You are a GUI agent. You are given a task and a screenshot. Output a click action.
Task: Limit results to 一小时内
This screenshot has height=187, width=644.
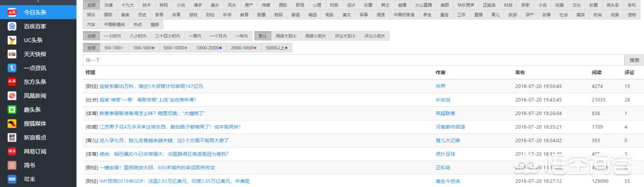112,36
